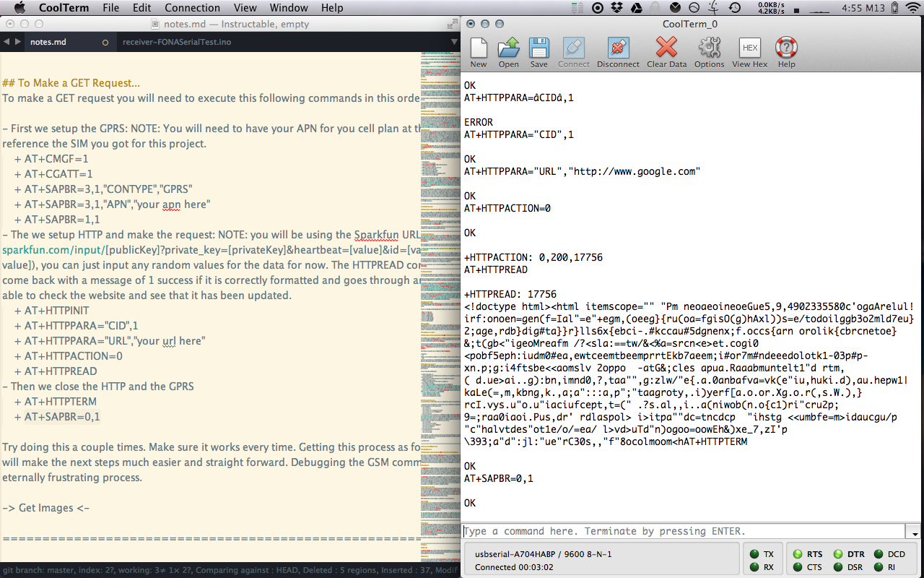The height and width of the screenshot is (578, 924).
Task: Open the editor tab overflow dropdown arrow
Action: pos(455,42)
